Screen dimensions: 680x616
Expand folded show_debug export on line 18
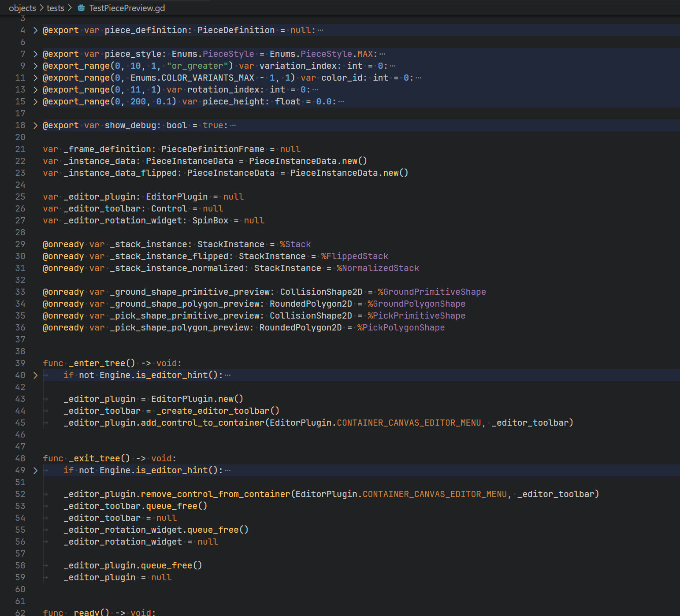point(36,126)
